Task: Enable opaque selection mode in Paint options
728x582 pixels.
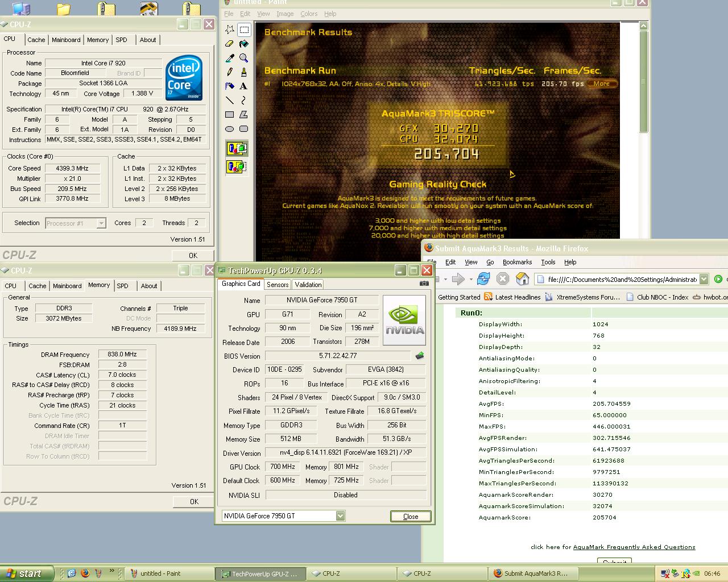Action: [237, 149]
